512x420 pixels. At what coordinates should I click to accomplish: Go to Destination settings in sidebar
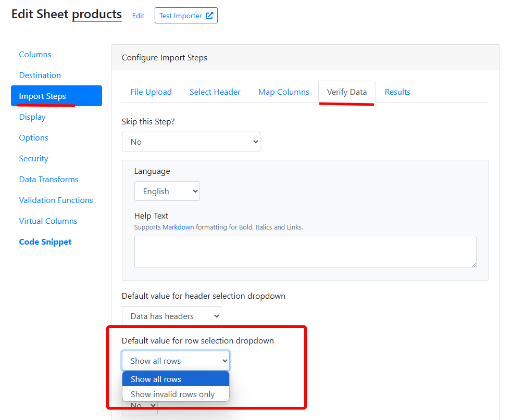(x=40, y=75)
